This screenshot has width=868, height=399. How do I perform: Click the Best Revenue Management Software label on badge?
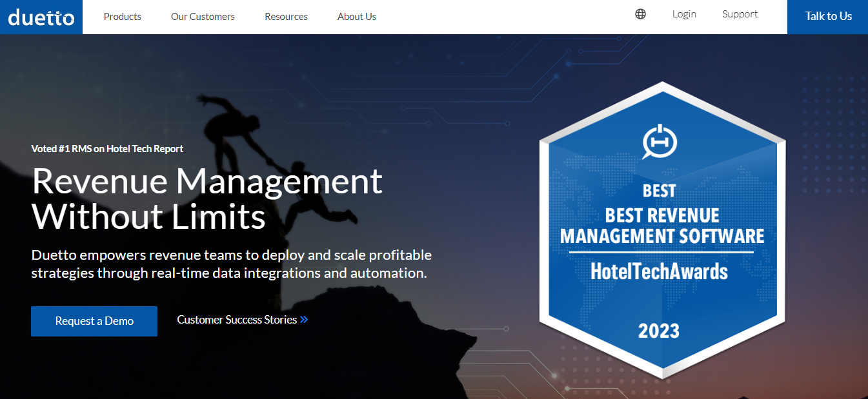click(x=660, y=226)
